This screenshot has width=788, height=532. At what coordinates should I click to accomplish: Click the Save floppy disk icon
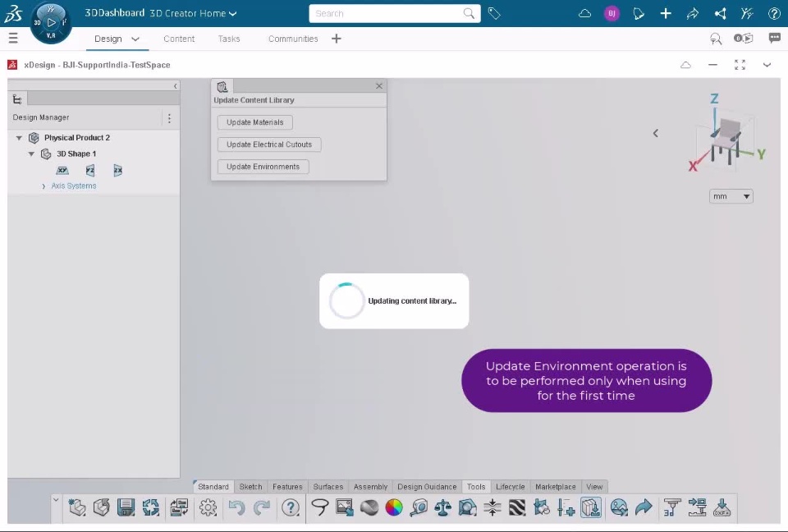pyautogui.click(x=126, y=507)
